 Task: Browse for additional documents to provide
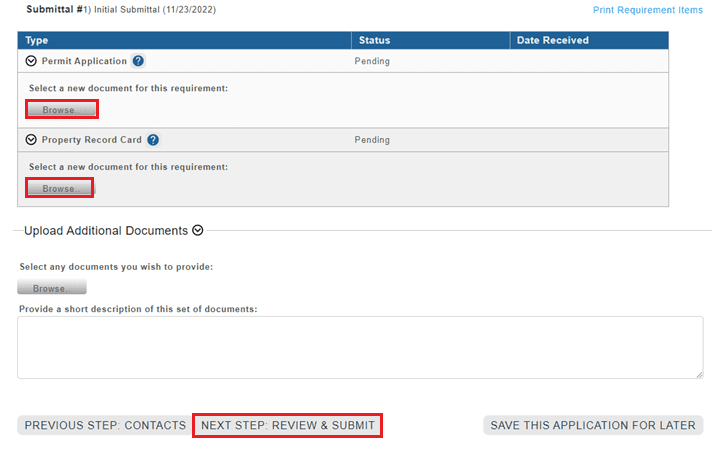(x=52, y=288)
